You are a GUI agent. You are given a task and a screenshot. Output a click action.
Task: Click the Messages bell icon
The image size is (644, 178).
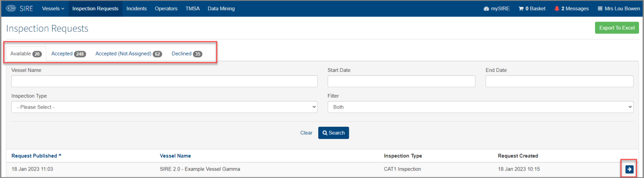click(x=557, y=8)
